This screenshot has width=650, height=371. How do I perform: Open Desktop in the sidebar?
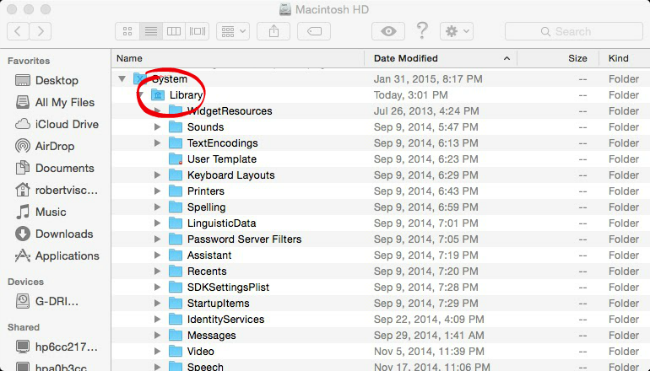[56, 80]
